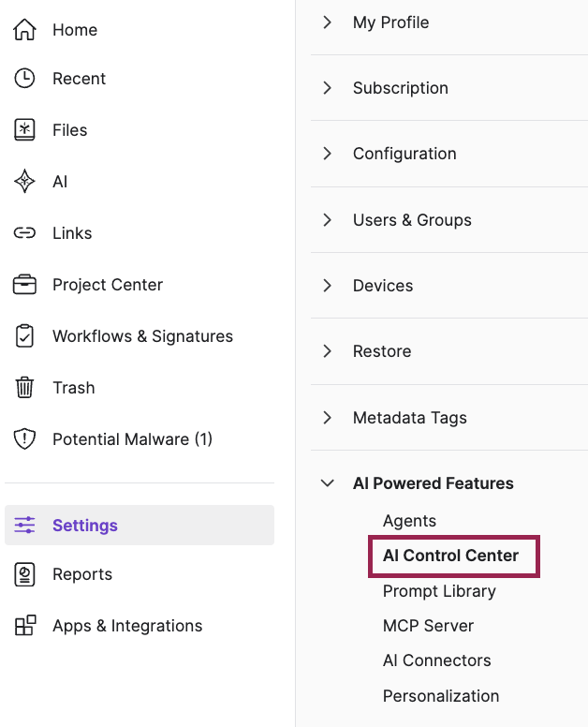588x727 pixels.
Task: Click the Files icon in sidebar
Action: pyautogui.click(x=24, y=130)
